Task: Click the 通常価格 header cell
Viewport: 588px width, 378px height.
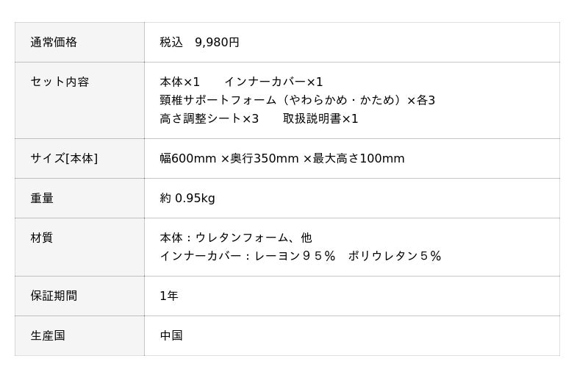Action: coord(79,42)
